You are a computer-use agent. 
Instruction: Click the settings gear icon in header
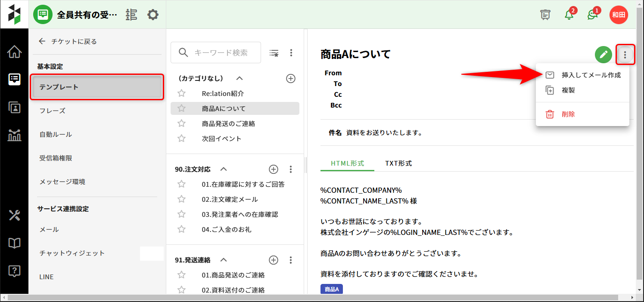pos(153,15)
